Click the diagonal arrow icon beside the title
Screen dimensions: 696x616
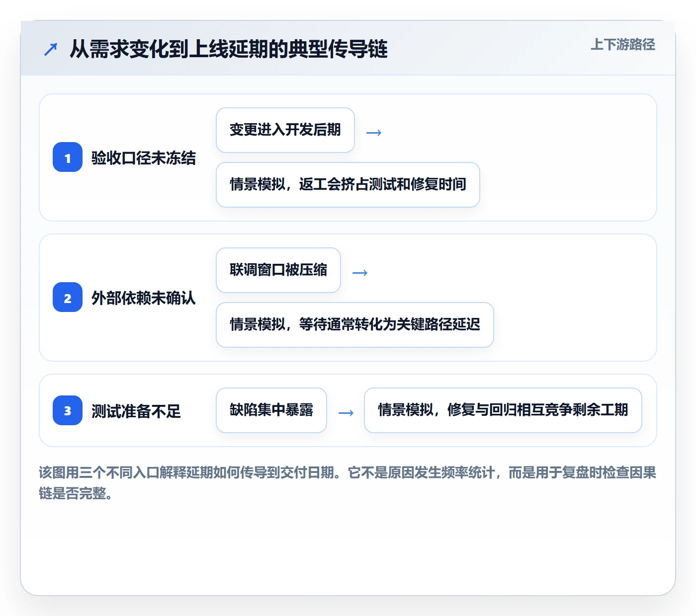coord(51,49)
